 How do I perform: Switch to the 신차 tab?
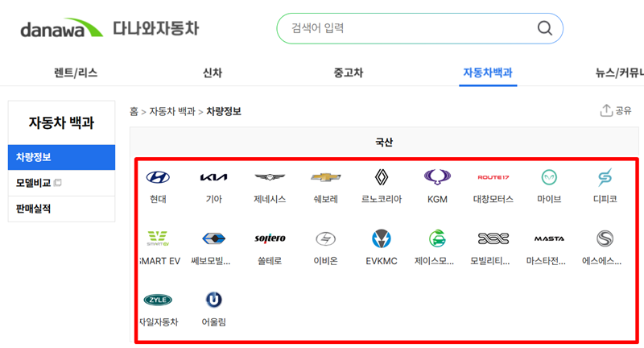point(213,72)
